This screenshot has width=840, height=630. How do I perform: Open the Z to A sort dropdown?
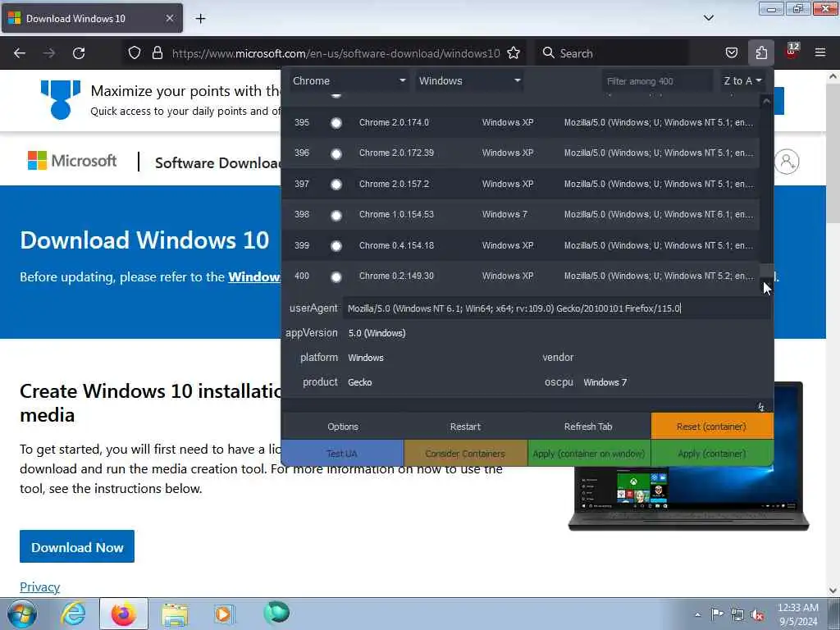click(x=742, y=81)
